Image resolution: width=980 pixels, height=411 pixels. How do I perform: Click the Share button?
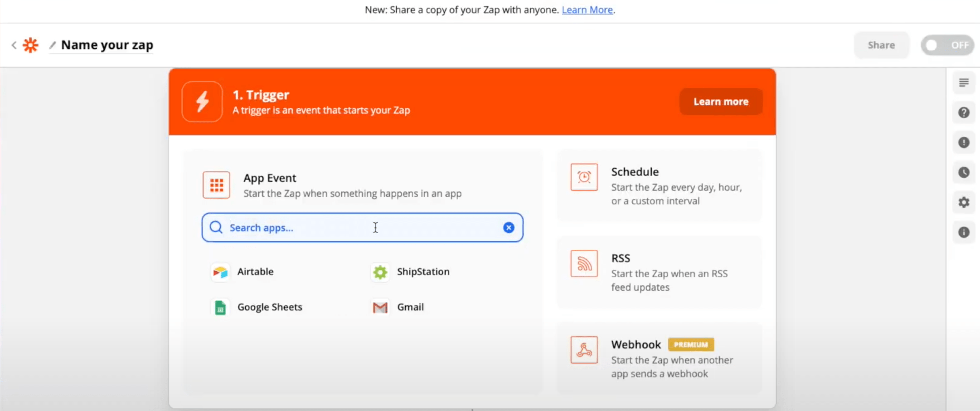[881, 45]
